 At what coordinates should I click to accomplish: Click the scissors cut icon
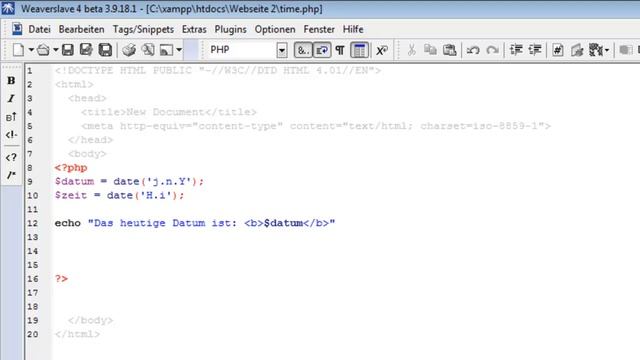[411, 50]
